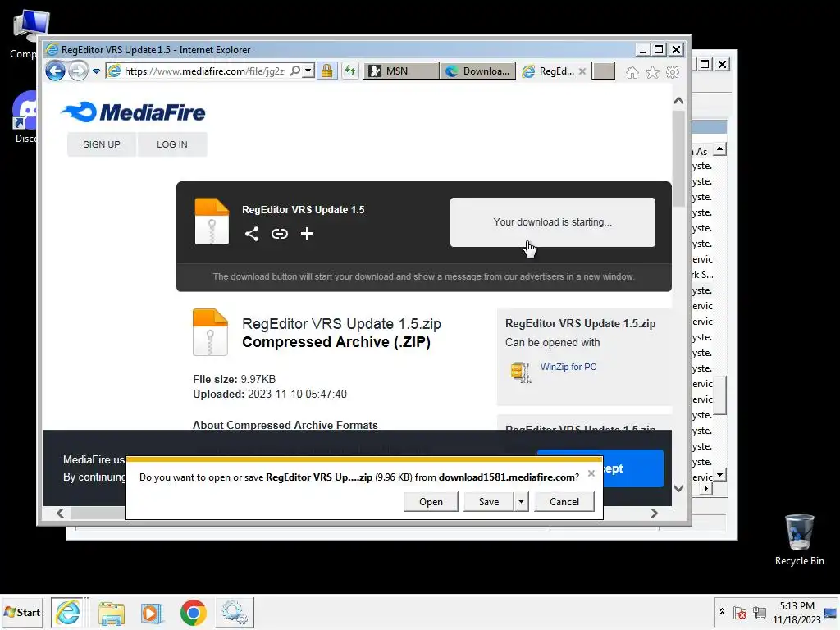The width and height of the screenshot is (840, 630).
Task: Go back with the browser Back arrow
Action: [x=55, y=71]
